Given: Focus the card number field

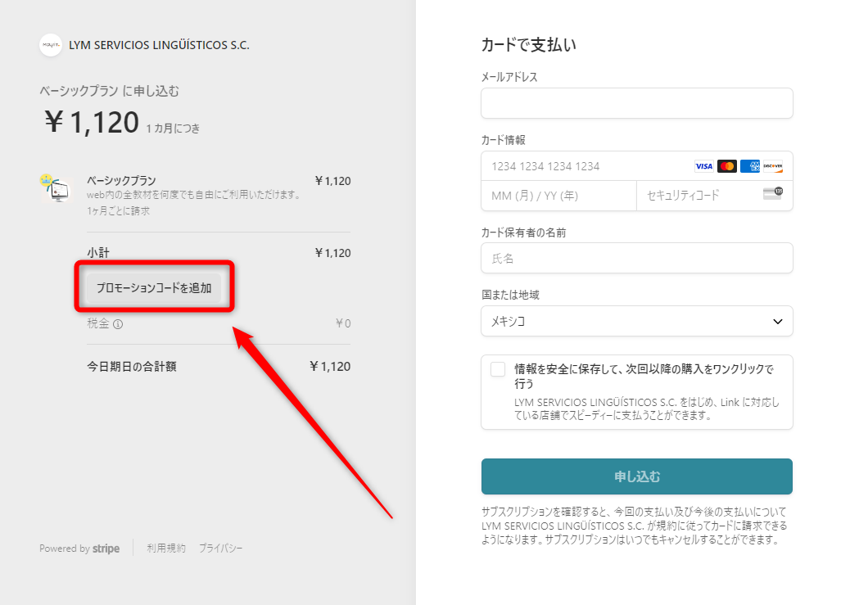Looking at the screenshot, I should click(587, 166).
